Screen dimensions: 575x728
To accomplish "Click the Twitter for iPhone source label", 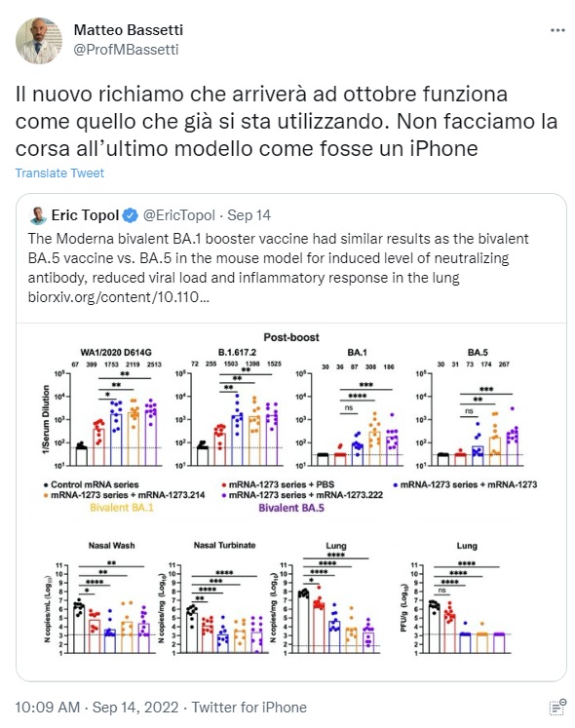I will 249,708.
